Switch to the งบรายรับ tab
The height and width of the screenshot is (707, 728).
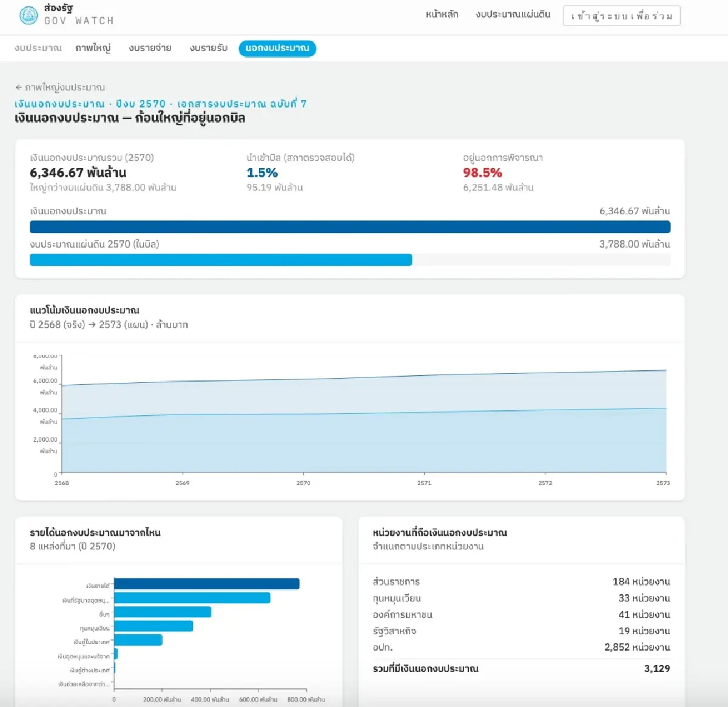[x=208, y=48]
